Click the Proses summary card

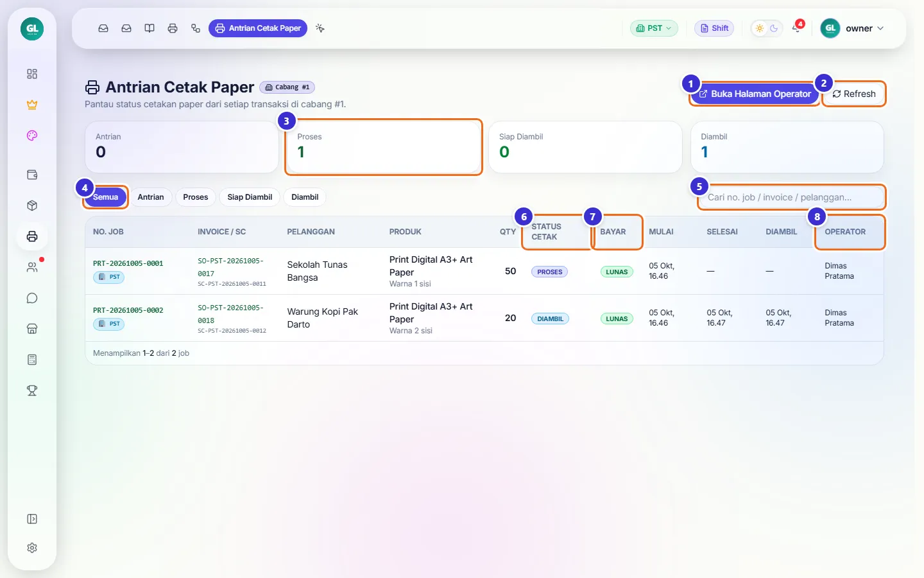pyautogui.click(x=384, y=147)
